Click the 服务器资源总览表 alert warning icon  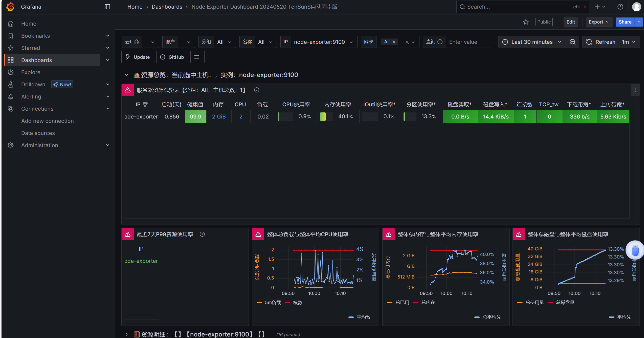[x=128, y=90]
